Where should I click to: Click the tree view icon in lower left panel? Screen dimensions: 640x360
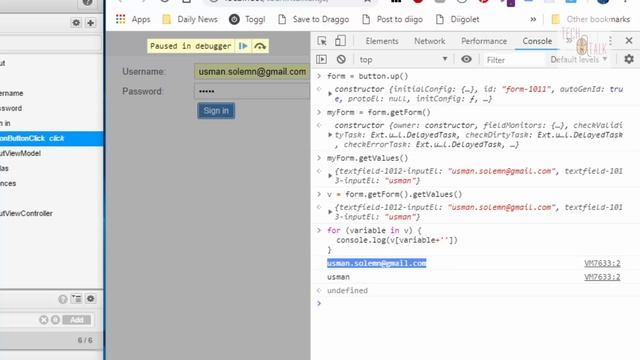[x=76, y=299]
